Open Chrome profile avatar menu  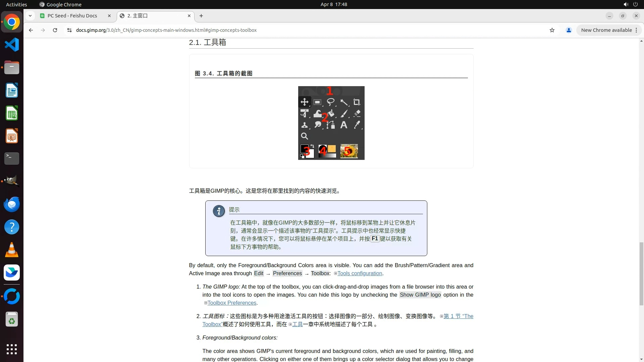(x=569, y=30)
